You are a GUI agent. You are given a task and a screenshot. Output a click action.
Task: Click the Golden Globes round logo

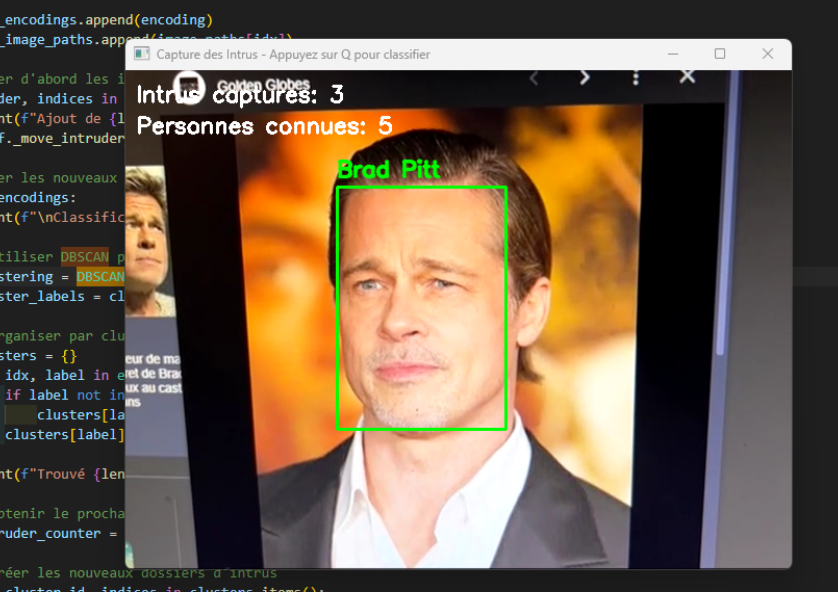pos(188,86)
